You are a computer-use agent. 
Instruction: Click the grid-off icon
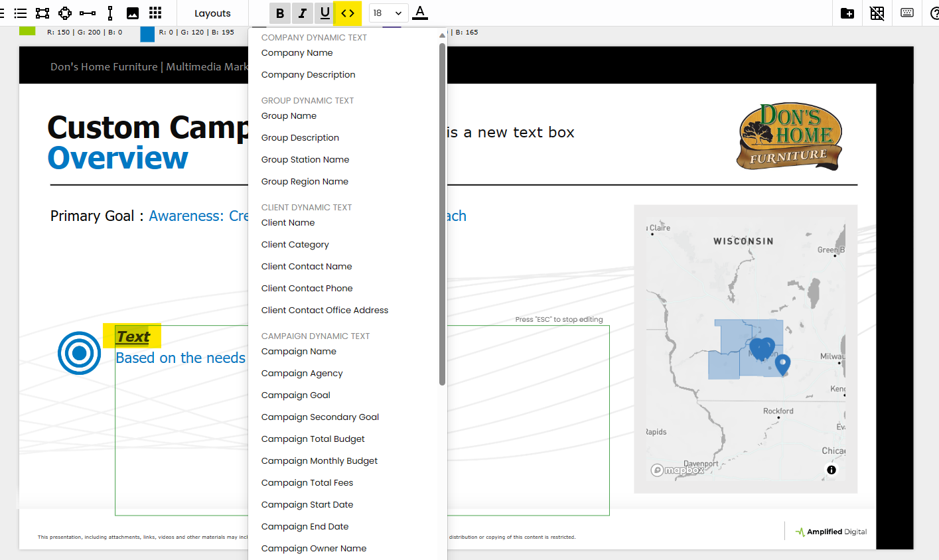coord(877,13)
